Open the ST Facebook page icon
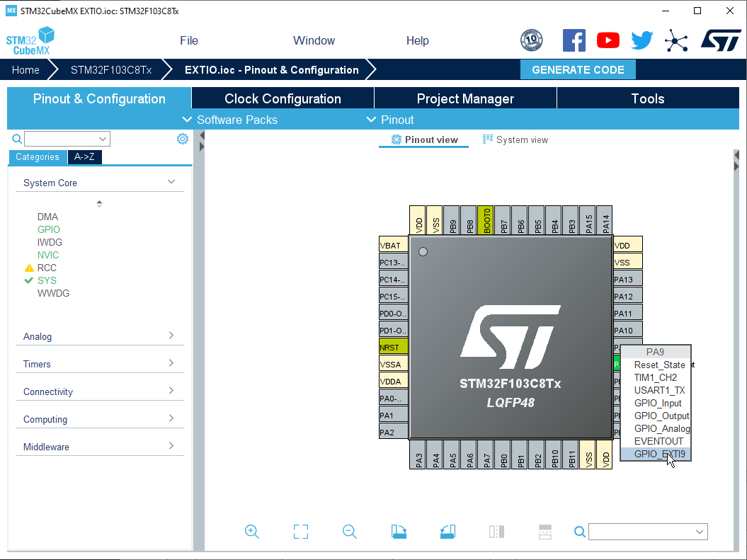The height and width of the screenshot is (560, 747). 574,40
